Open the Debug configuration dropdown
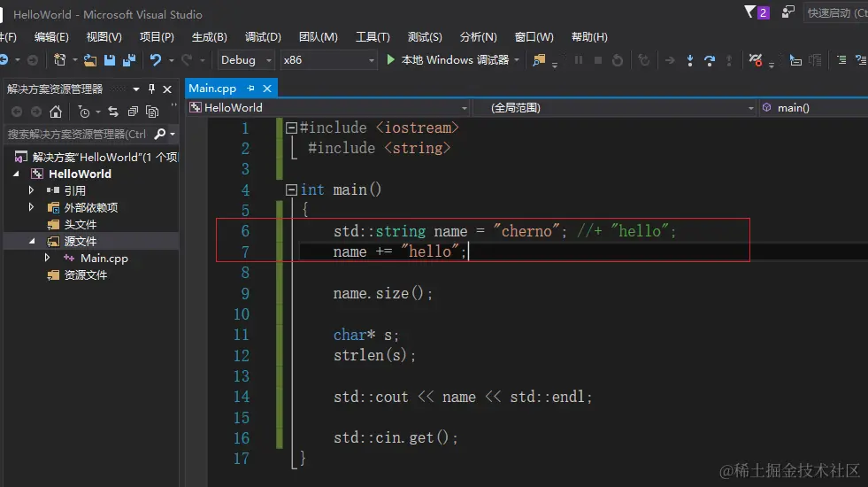This screenshot has width=868, height=487. [268, 60]
